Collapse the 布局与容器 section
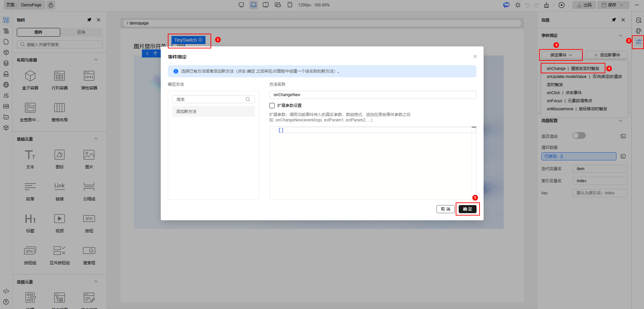The image size is (644, 309). [96, 60]
